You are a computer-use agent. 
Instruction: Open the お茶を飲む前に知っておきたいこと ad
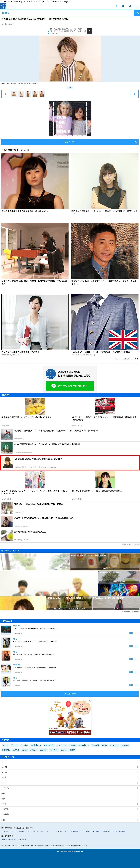tap(70, 535)
